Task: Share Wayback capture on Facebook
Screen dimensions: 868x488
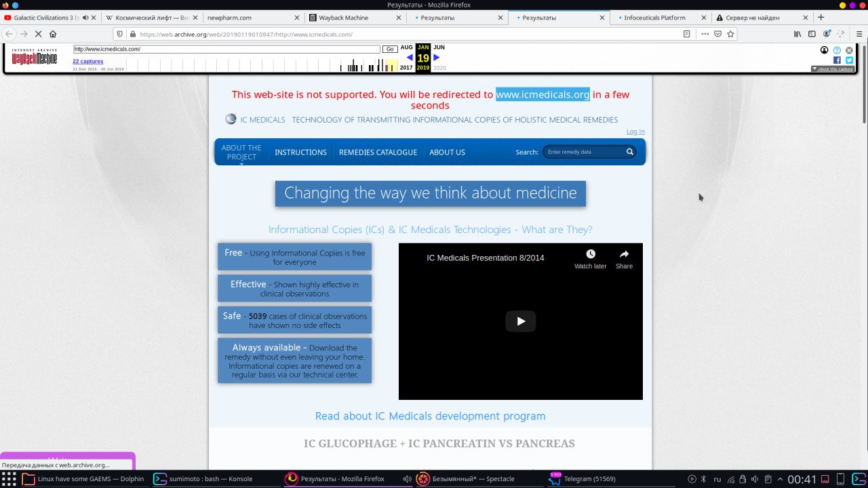Action: tap(837, 60)
